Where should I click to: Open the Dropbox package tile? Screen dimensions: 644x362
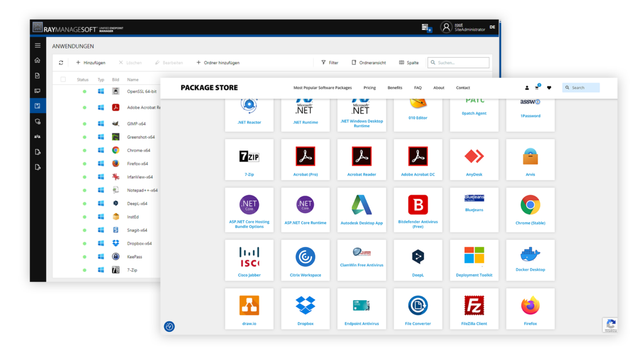point(305,308)
